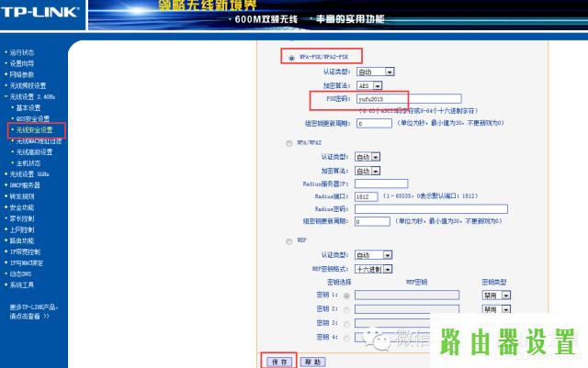The width and height of the screenshot is (588, 368).
Task: Select QSS安全设置 submenu item
Action: [x=33, y=118]
